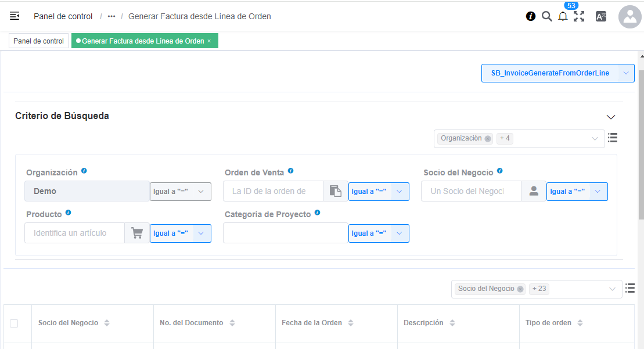The width and height of the screenshot is (644, 349).
Task: Open the field list icon beside Organización selector
Action: coord(613,138)
